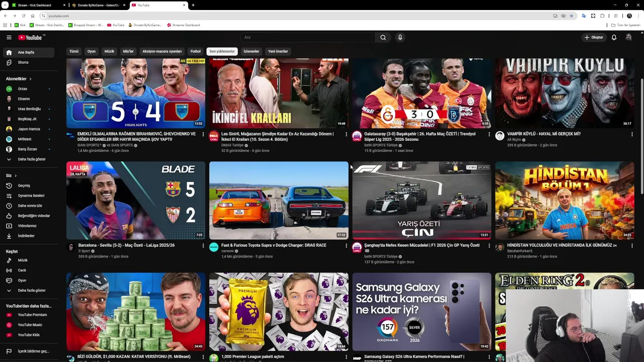Open Shorts in the sidebar
The image size is (644, 362).
tap(30, 62)
